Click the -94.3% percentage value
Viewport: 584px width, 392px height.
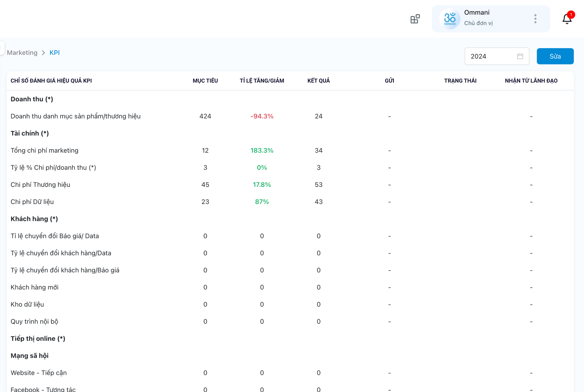[x=262, y=116]
